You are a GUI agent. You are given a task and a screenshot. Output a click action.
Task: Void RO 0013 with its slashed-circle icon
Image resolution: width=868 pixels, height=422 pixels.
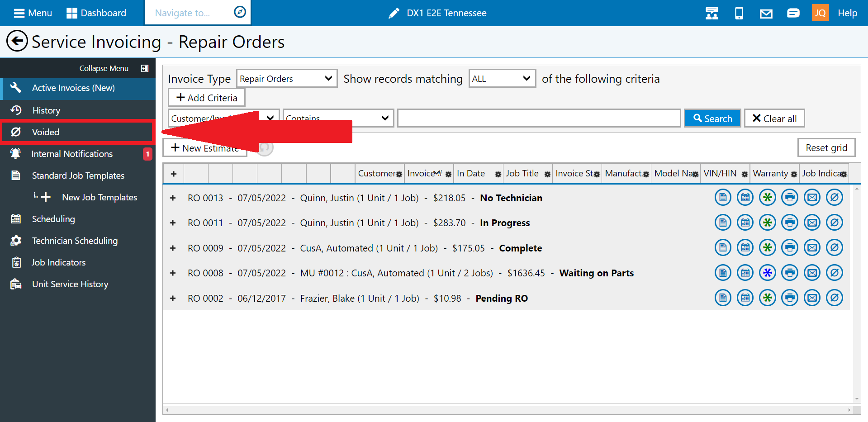pos(835,198)
